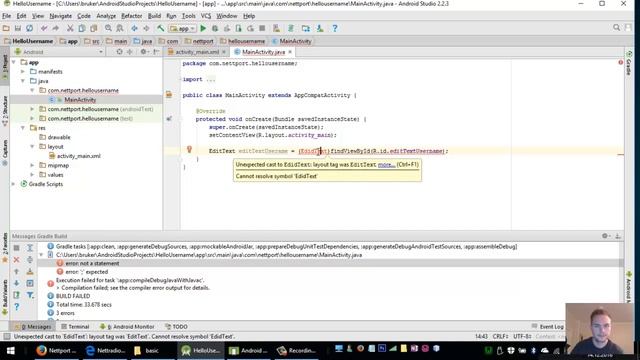Click the blue help icon in Messages panel
The height and width of the screenshot is (360, 640).
(16, 307)
